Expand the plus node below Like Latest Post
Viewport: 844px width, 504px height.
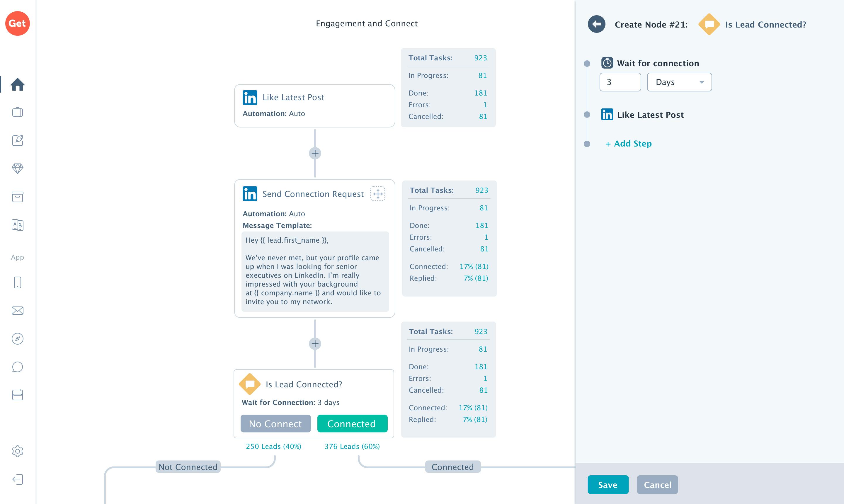pos(314,154)
